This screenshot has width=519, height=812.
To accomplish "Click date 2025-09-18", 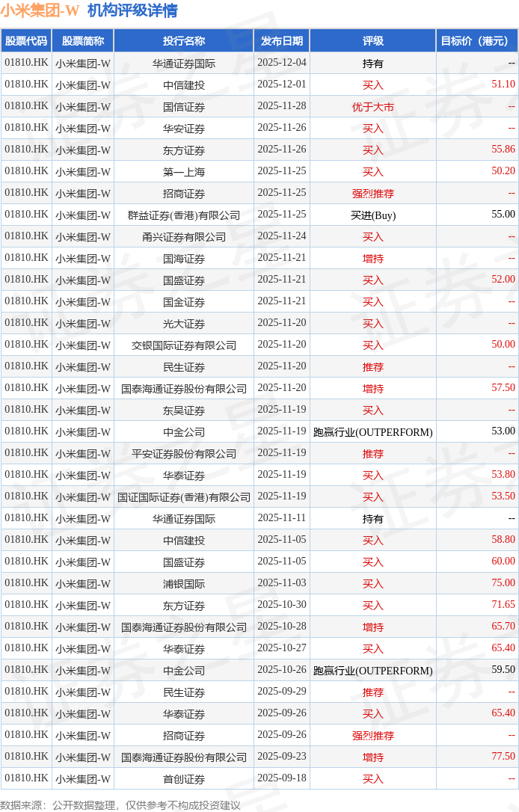I will pyautogui.click(x=282, y=778).
